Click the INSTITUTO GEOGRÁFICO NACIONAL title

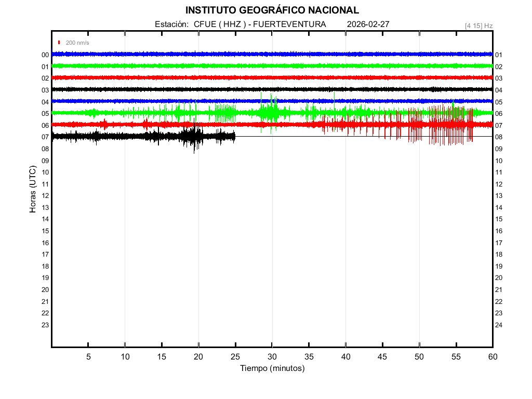point(272,10)
